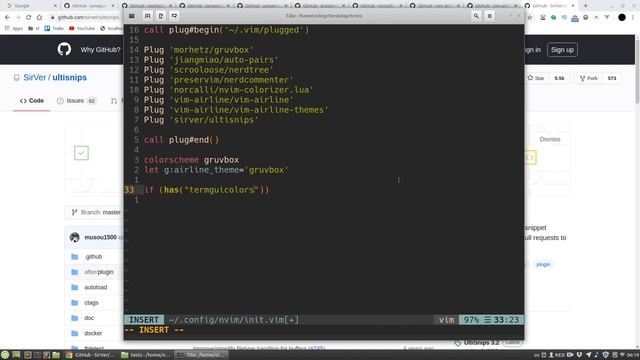Open new browser tab with plus

585,6
